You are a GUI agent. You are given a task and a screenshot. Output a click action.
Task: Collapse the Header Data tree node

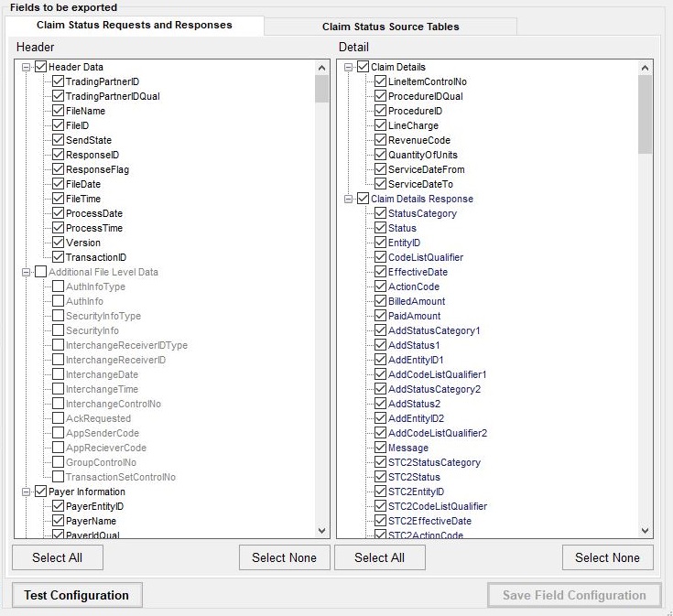tap(27, 68)
